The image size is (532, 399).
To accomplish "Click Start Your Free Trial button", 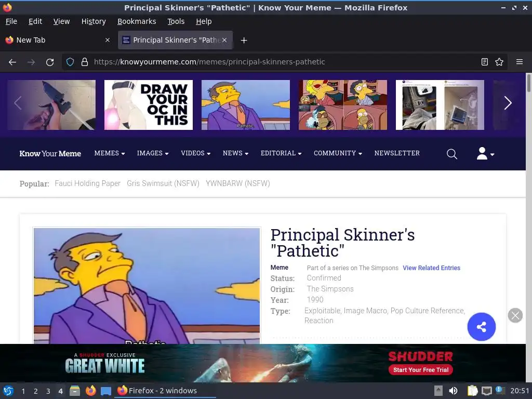I will [x=421, y=370].
